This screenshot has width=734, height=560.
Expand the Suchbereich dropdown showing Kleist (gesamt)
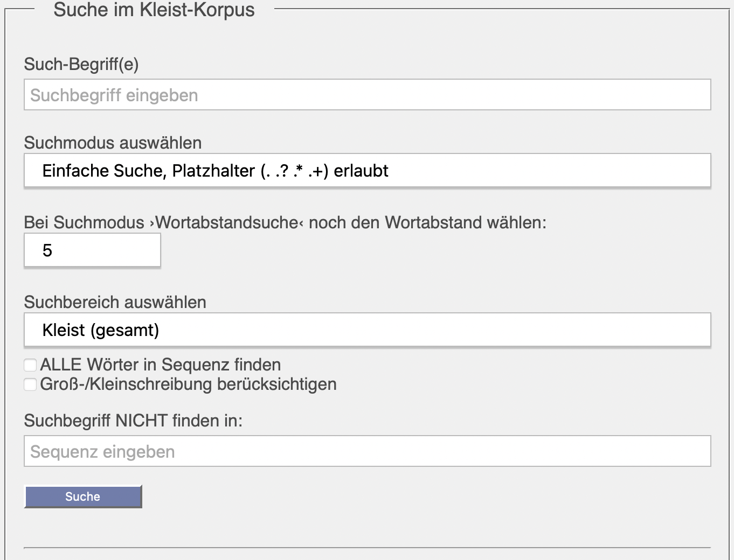pyautogui.click(x=367, y=330)
